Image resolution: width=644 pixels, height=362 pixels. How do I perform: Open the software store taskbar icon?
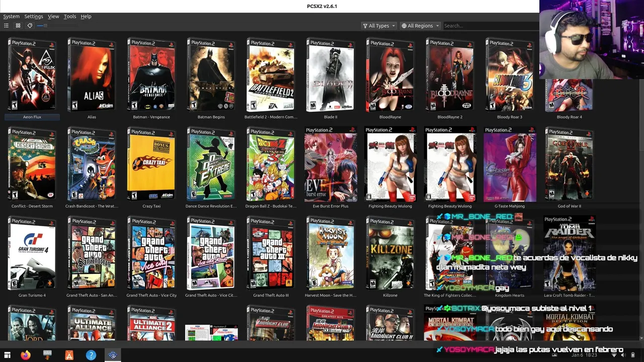coord(69,355)
